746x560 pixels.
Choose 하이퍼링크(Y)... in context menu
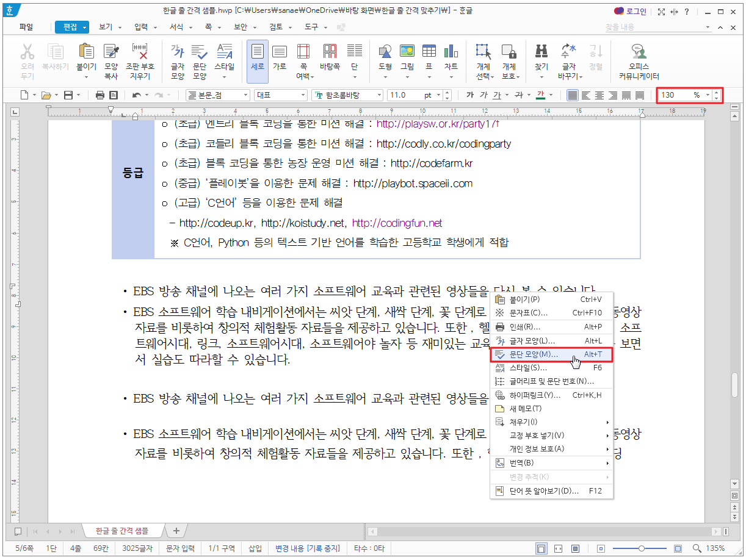[x=552, y=395]
